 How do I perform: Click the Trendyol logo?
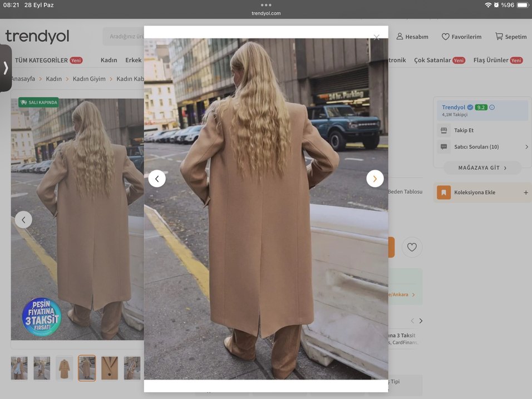[37, 37]
